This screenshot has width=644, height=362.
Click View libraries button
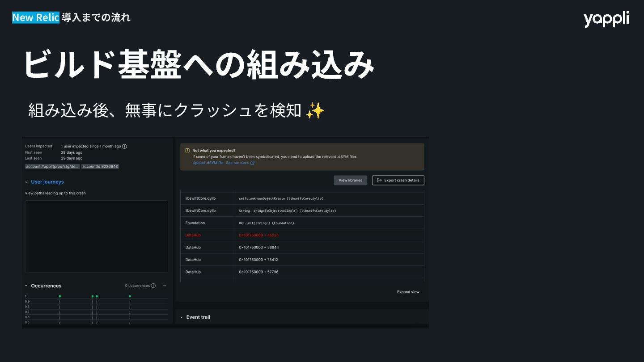tap(351, 180)
